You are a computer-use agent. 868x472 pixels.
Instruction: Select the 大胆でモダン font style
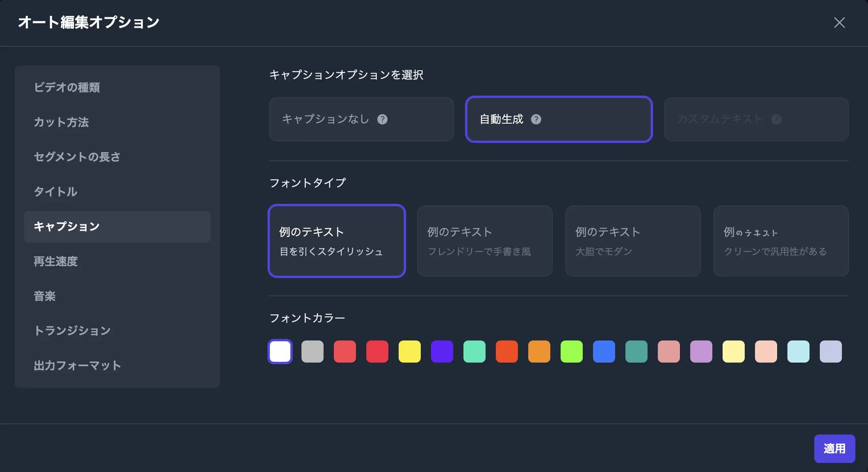pos(633,241)
